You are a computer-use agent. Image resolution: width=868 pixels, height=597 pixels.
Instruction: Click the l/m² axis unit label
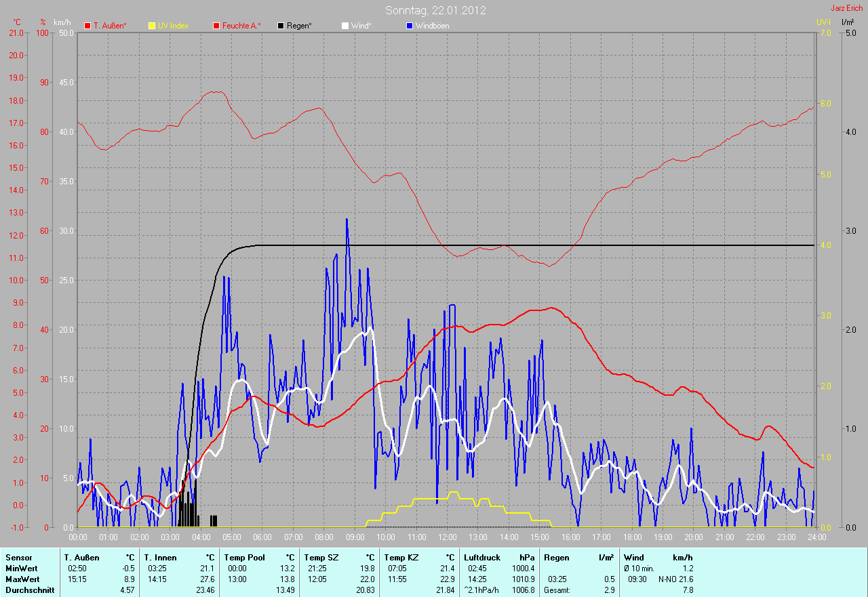[848, 22]
